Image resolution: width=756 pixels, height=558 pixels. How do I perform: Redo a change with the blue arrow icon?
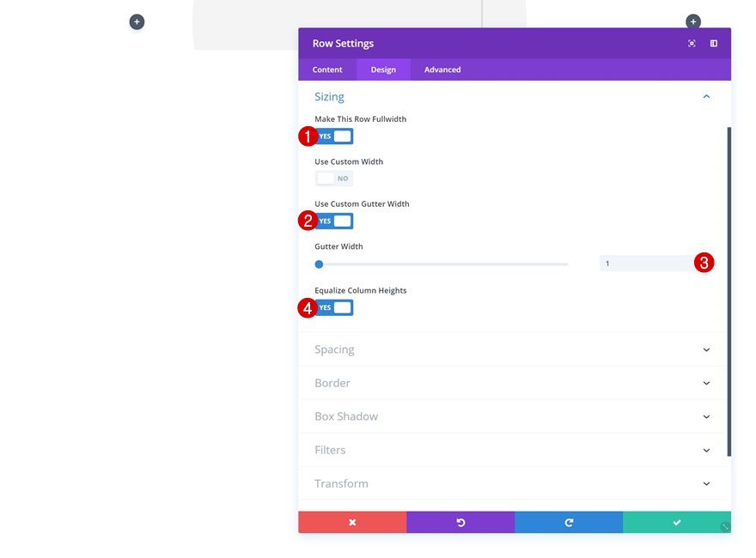coord(568,522)
